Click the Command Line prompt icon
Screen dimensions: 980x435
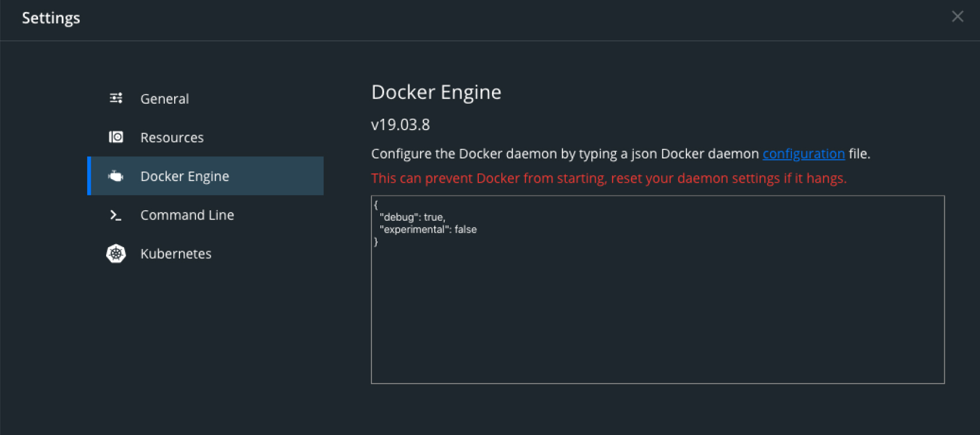pyautogui.click(x=116, y=215)
